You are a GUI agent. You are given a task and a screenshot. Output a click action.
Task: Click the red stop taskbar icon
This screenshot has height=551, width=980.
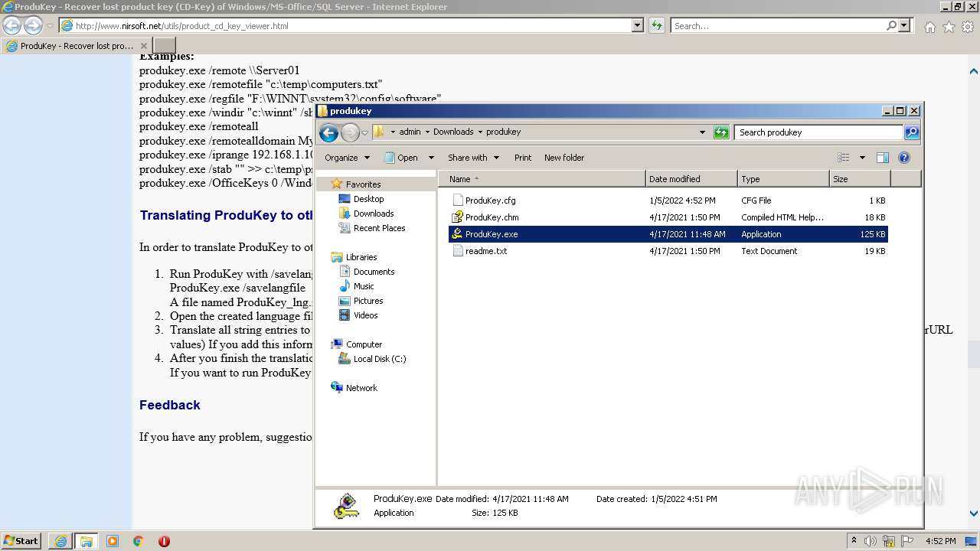click(164, 541)
